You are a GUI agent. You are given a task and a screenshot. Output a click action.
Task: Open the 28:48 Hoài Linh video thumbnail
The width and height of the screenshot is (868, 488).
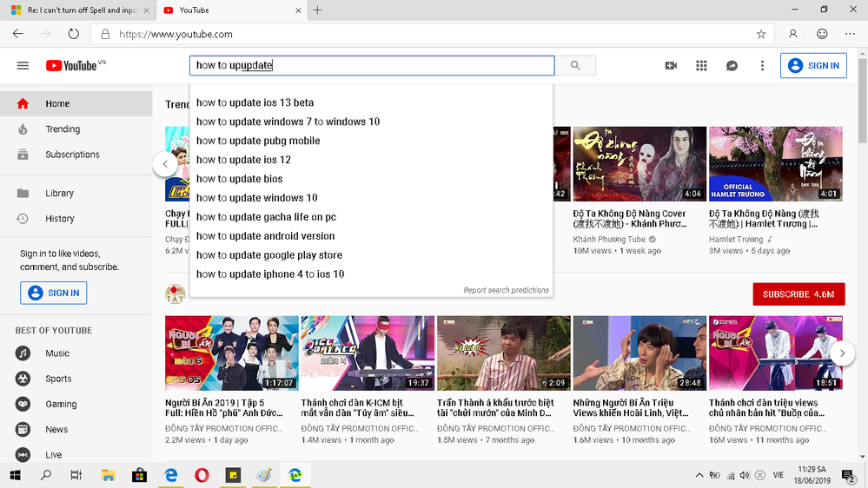(639, 353)
